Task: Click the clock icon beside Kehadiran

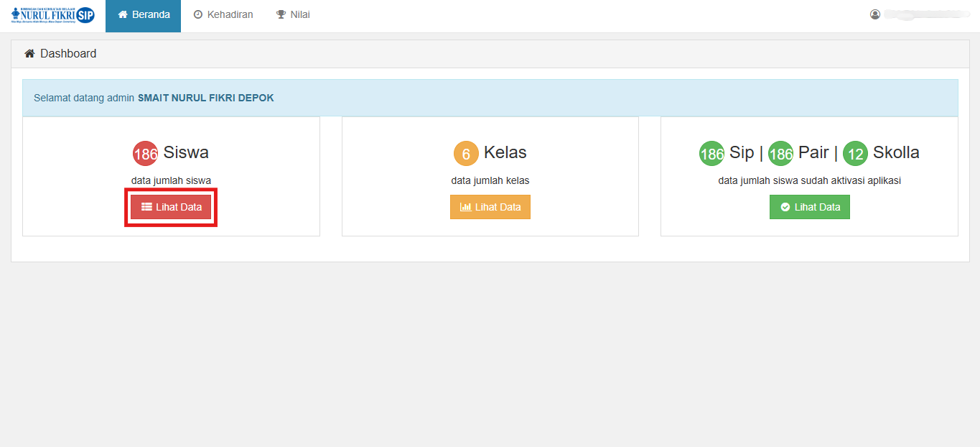Action: click(198, 15)
